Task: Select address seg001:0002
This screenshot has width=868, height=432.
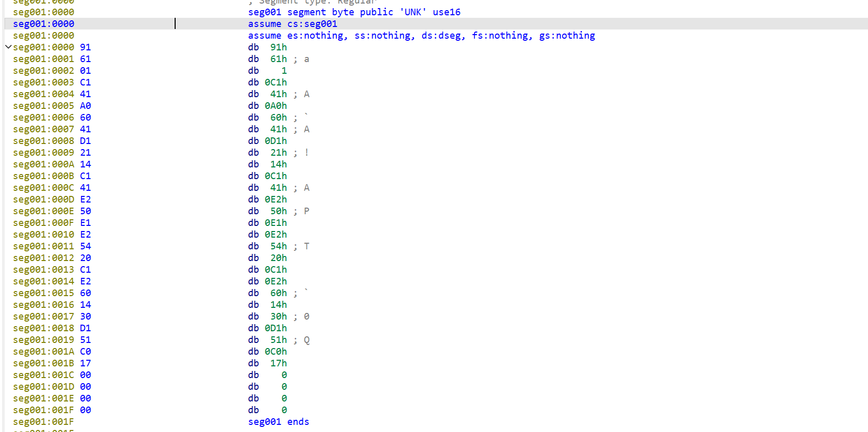Action: click(44, 71)
